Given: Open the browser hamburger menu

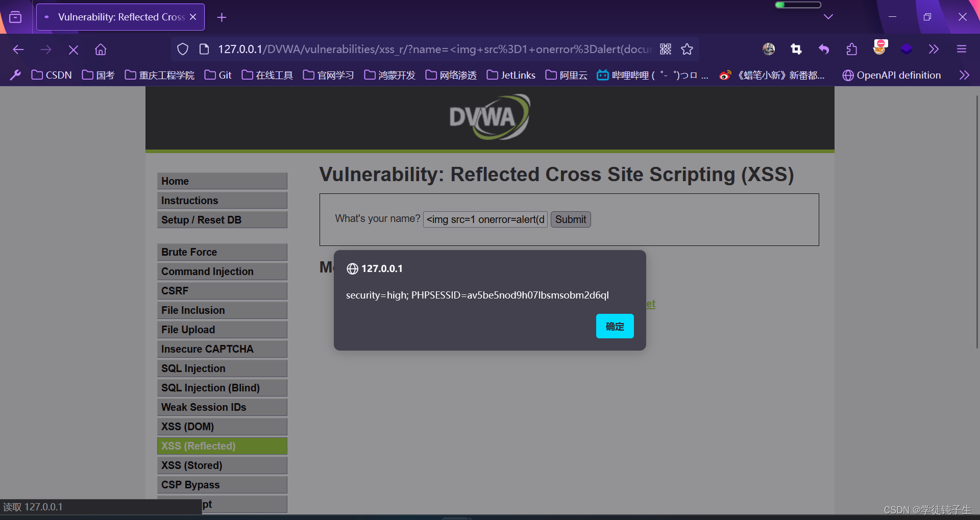Looking at the screenshot, I should (962, 49).
